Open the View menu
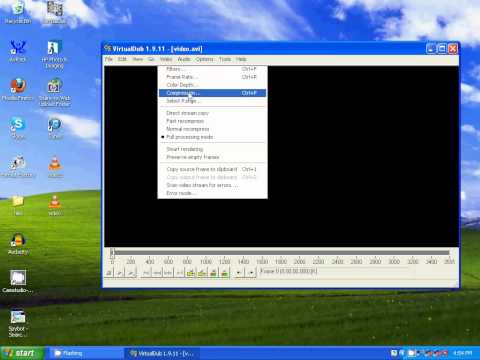This screenshot has width=480, height=360. (137, 59)
